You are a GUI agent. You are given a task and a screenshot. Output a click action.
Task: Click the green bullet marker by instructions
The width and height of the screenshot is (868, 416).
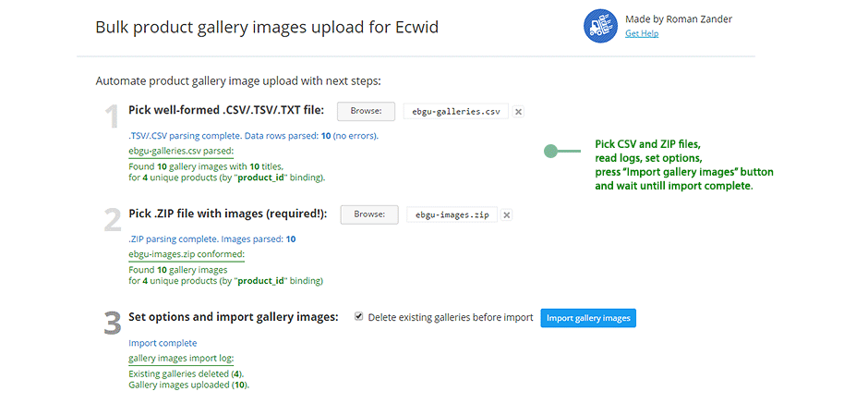pos(550,151)
